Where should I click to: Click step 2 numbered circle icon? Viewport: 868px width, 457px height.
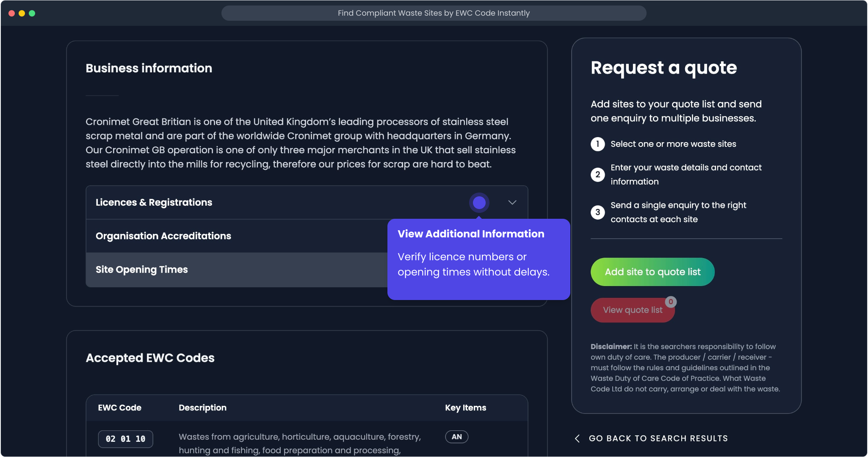[597, 174]
